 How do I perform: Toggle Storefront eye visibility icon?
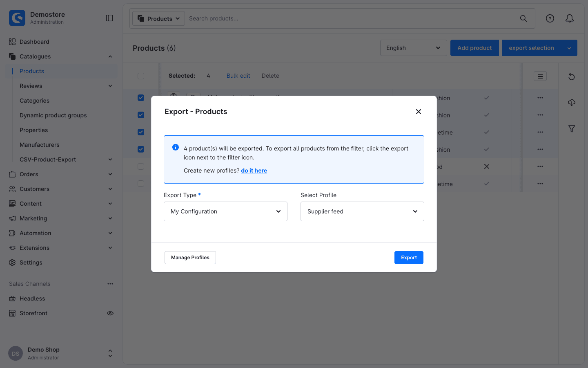[x=110, y=313]
